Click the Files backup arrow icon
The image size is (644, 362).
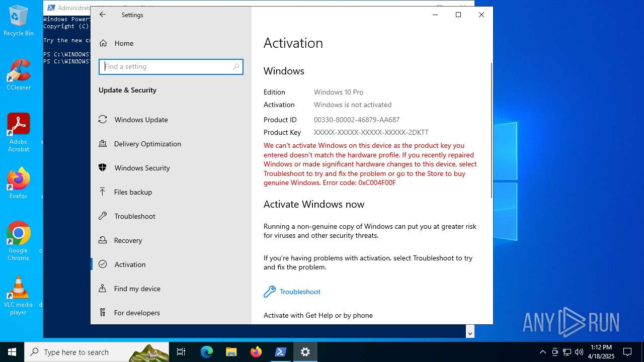(103, 192)
